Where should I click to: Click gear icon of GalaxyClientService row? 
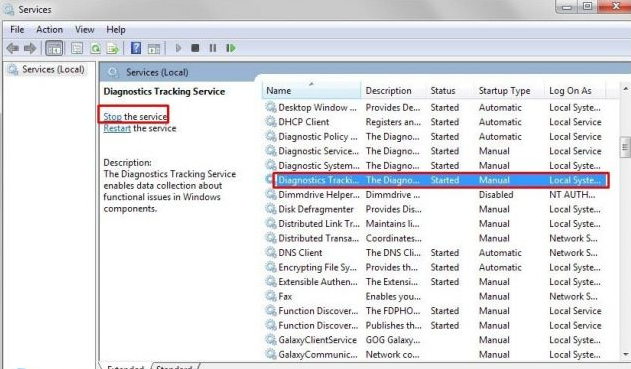click(271, 340)
